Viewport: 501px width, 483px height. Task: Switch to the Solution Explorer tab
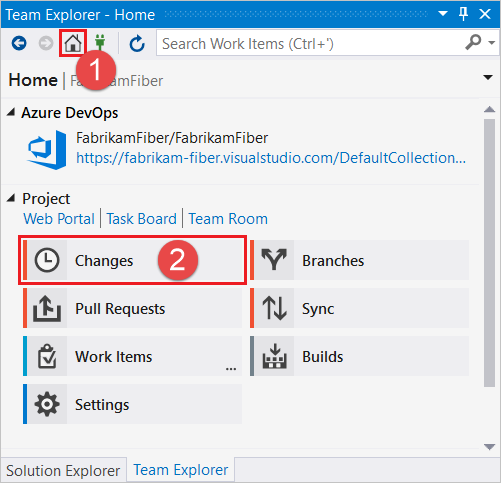[63, 471]
